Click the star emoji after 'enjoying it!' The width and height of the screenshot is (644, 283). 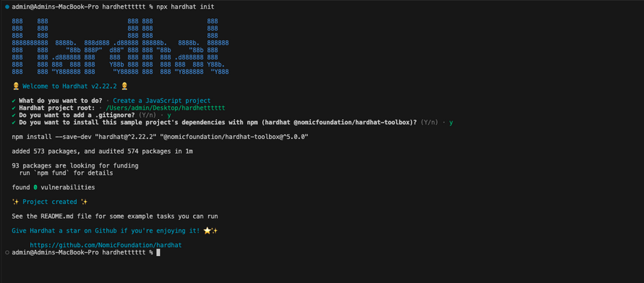click(207, 230)
